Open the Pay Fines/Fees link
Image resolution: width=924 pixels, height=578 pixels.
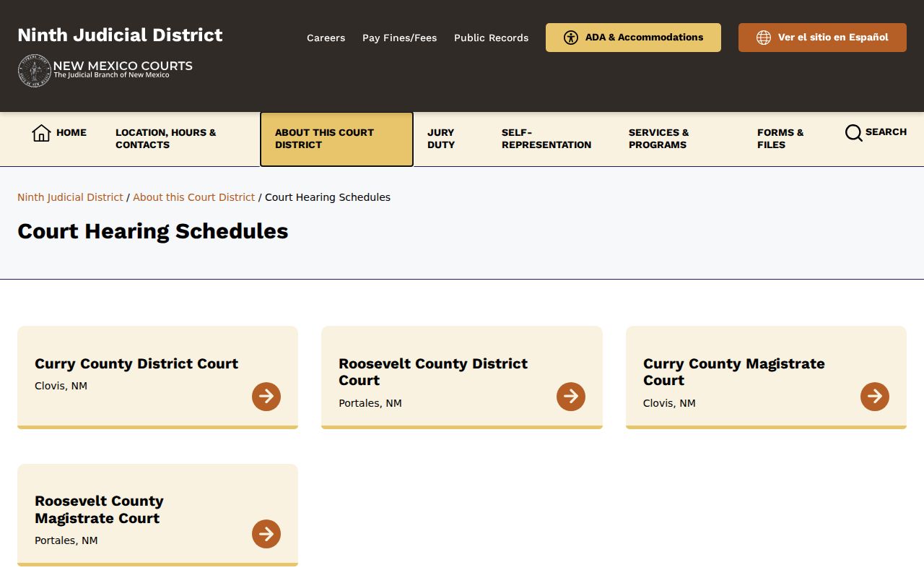(x=400, y=38)
